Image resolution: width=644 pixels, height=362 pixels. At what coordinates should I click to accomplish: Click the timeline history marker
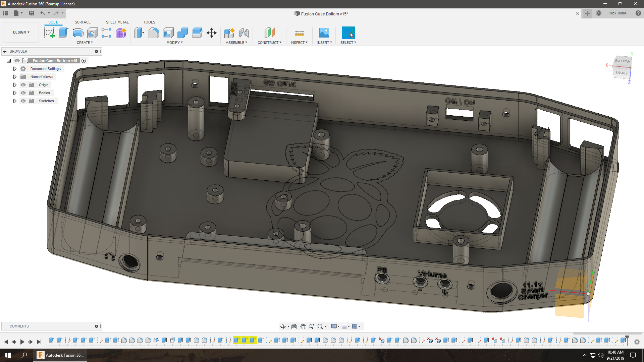click(627, 340)
